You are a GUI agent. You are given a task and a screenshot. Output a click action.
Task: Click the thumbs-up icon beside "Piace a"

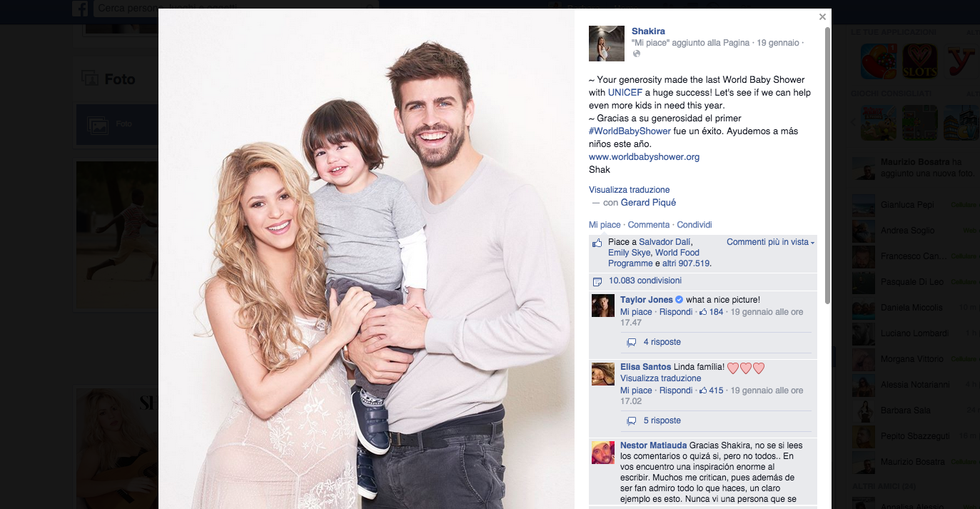[x=597, y=243]
